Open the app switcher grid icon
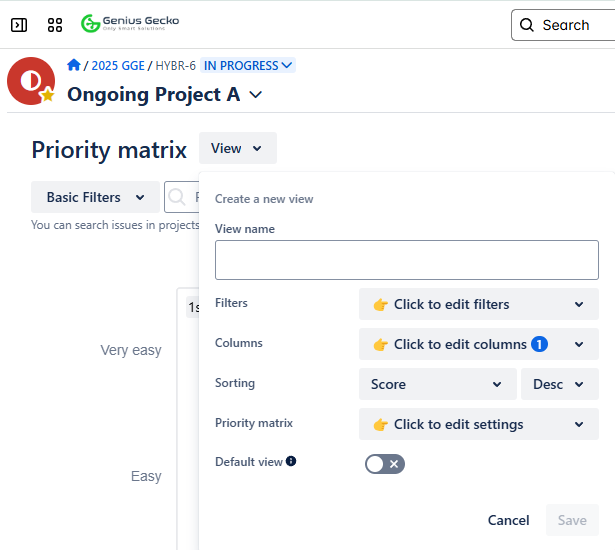The image size is (615, 550). point(55,25)
